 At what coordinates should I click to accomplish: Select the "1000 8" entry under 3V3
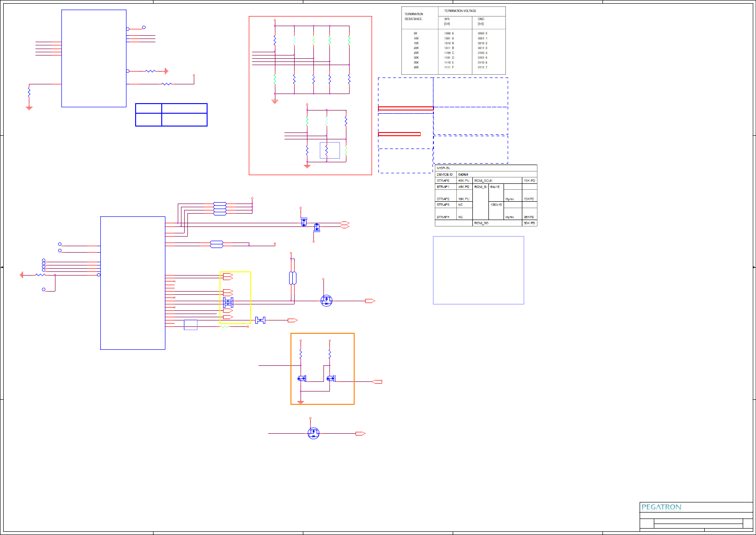pos(449,33)
